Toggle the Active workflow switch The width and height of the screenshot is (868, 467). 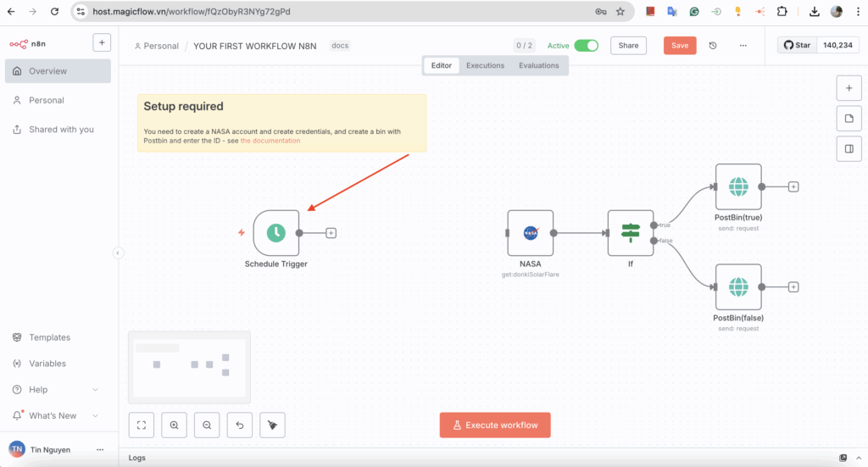[586, 46]
